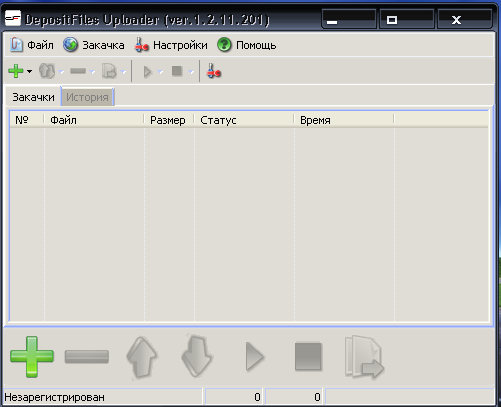Expand dropdown next to small remove icon
The width and height of the screenshot is (501, 407).
coord(92,71)
